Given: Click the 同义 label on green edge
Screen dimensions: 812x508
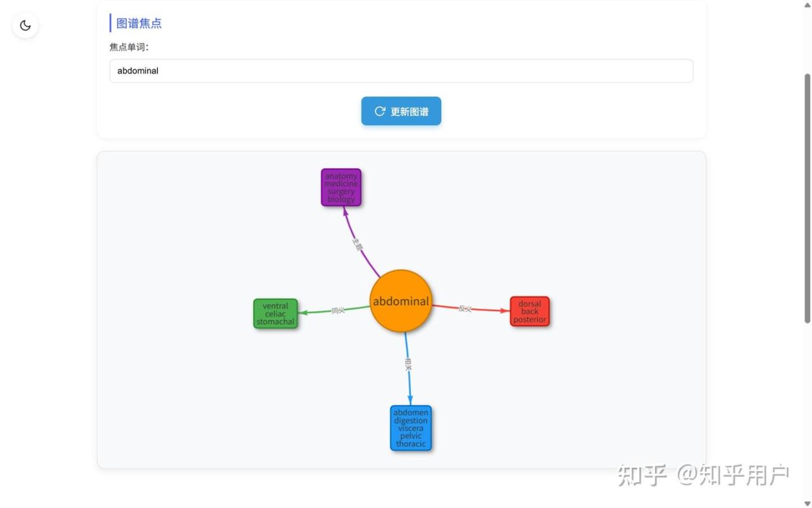Looking at the screenshot, I should (x=338, y=311).
